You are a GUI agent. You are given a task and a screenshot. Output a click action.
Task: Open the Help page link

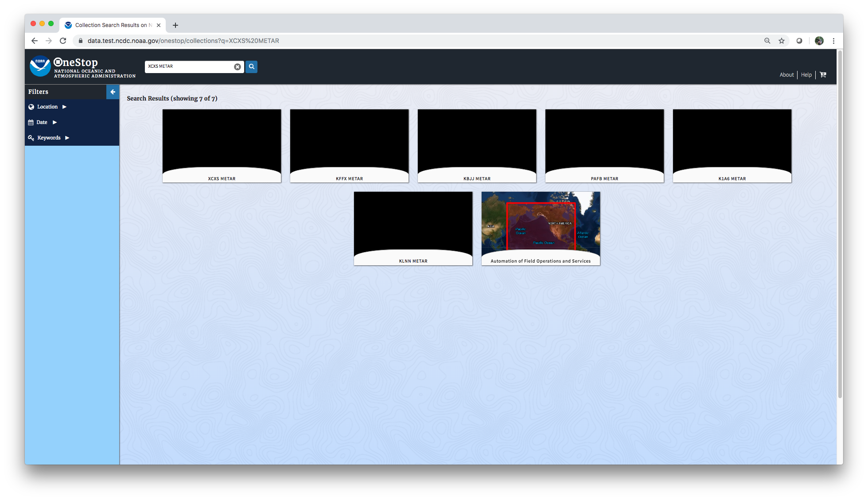806,74
